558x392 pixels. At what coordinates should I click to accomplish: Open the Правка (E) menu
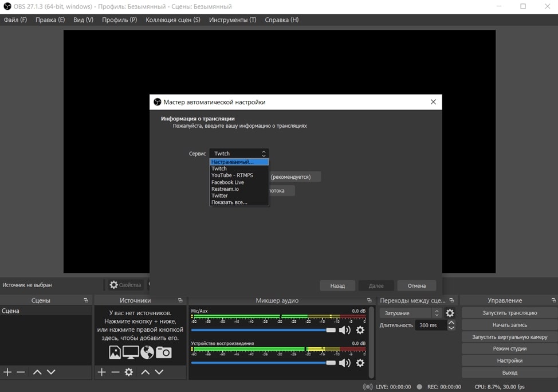coord(50,20)
